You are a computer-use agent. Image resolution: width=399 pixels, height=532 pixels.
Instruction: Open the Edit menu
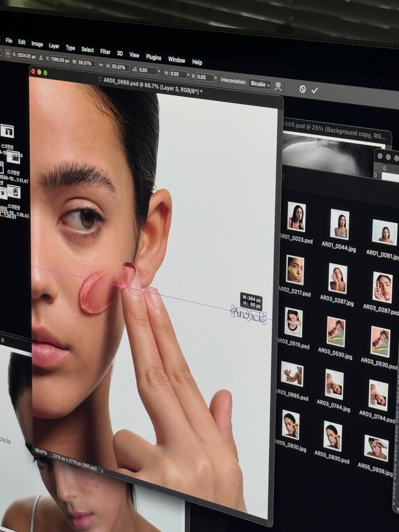tap(22, 42)
